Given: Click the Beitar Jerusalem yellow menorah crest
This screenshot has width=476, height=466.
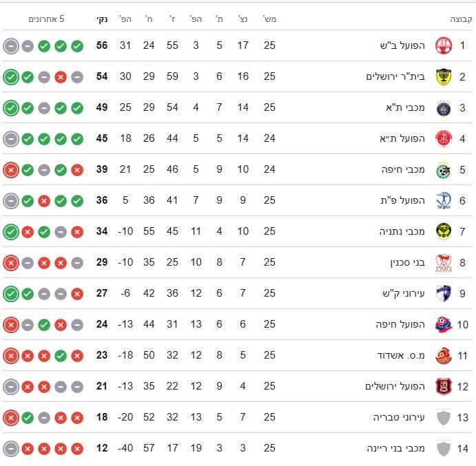Looking at the screenshot, I should tap(444, 77).
